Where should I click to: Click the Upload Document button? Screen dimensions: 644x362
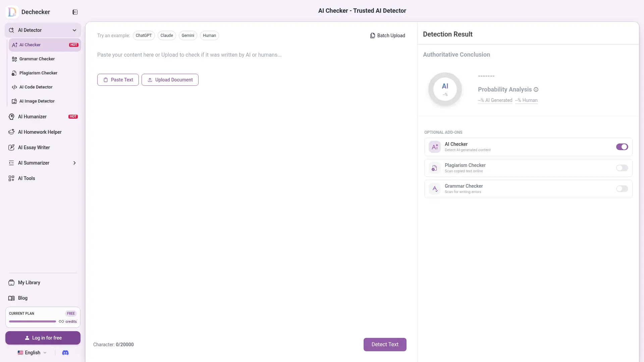[x=170, y=80]
